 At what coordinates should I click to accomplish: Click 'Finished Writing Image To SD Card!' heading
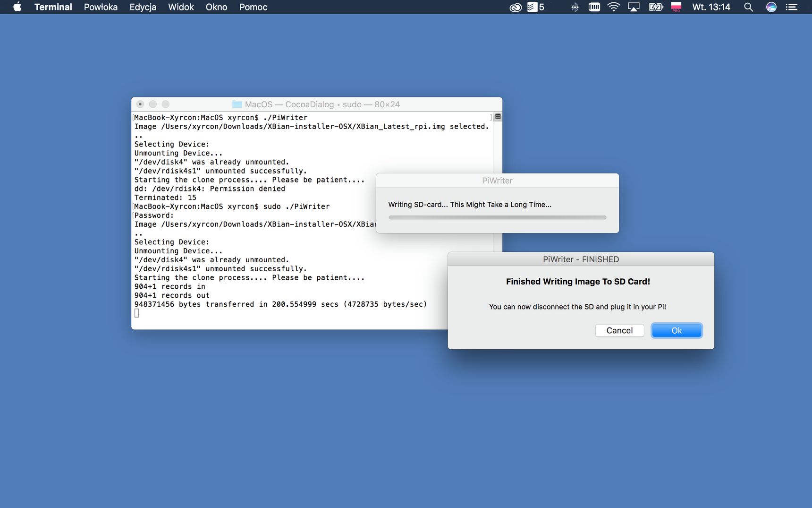coord(578,282)
